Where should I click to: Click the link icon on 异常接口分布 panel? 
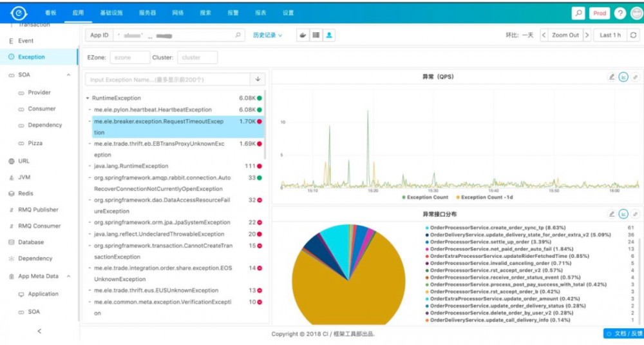pos(636,214)
